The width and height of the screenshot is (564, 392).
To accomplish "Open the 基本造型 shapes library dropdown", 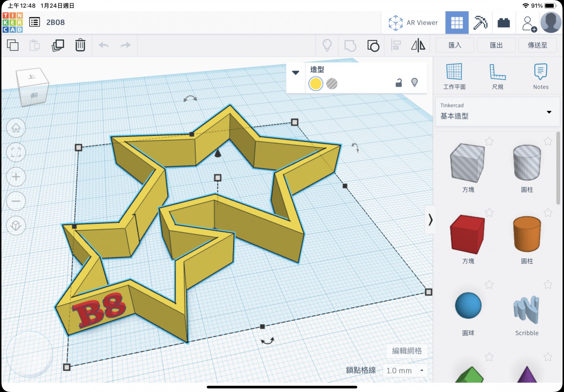I will [x=497, y=112].
